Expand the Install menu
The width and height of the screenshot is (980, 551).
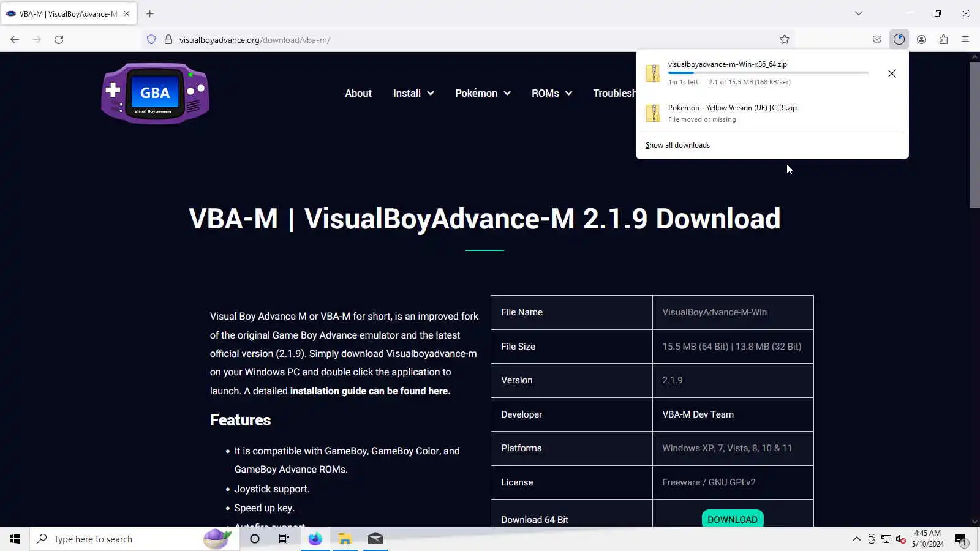[413, 93]
